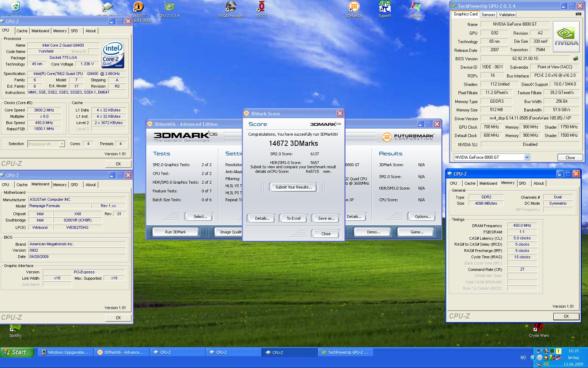Expand hidden tray icons with the arrow
The height and width of the screenshot is (368, 588).
(x=533, y=357)
